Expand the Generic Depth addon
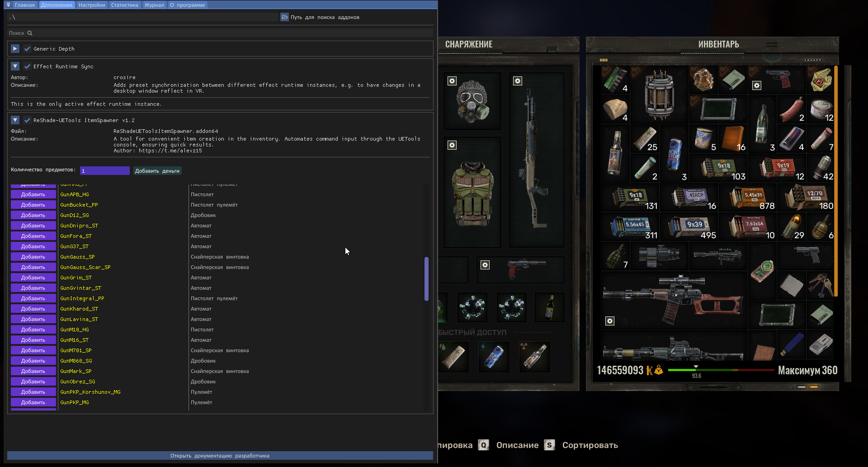Image resolution: width=868 pixels, height=467 pixels. point(15,49)
